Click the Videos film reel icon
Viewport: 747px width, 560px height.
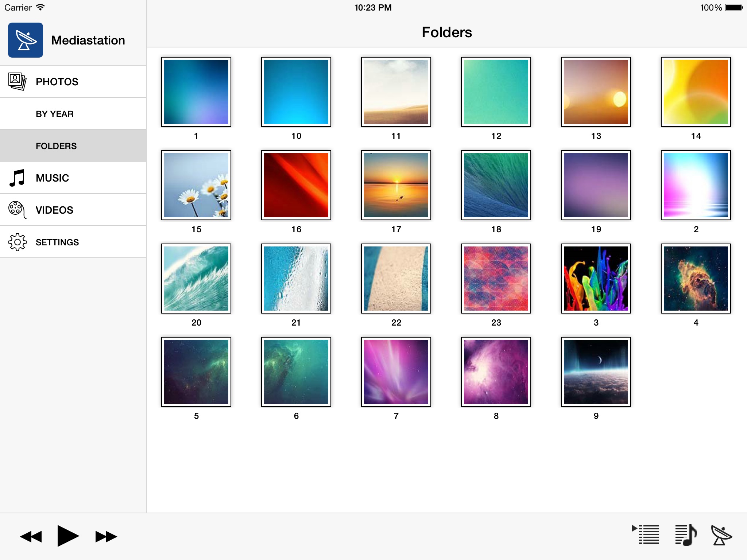point(17,210)
